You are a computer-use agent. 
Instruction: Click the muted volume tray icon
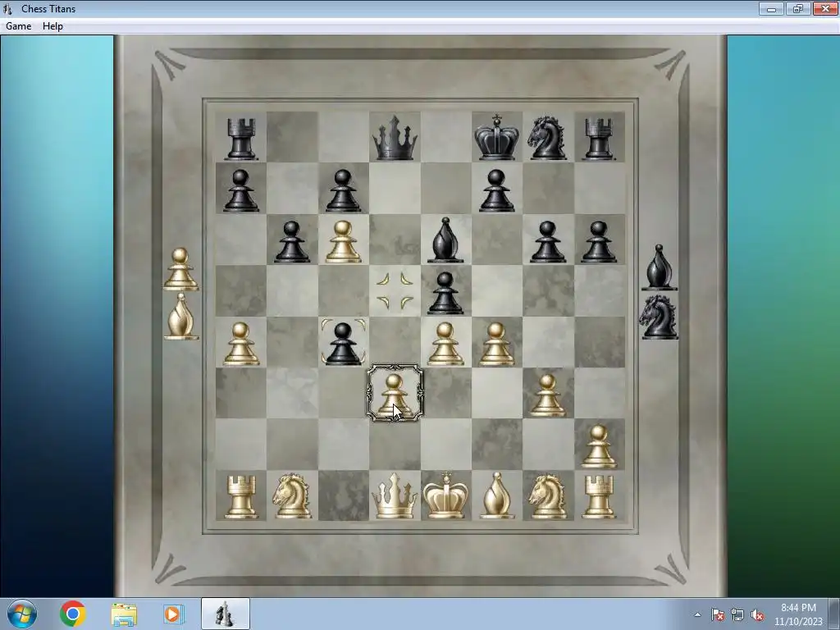point(757,615)
